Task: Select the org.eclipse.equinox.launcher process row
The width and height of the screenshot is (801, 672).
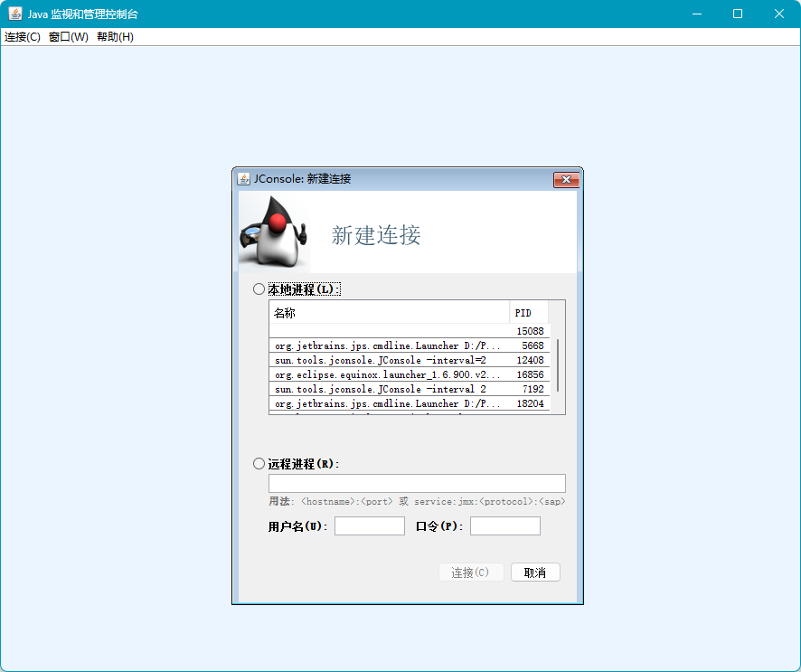Action: point(410,374)
